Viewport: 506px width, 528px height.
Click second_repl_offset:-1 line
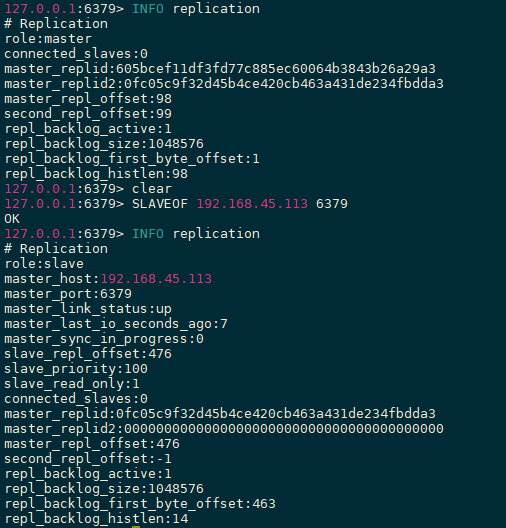pos(88,459)
